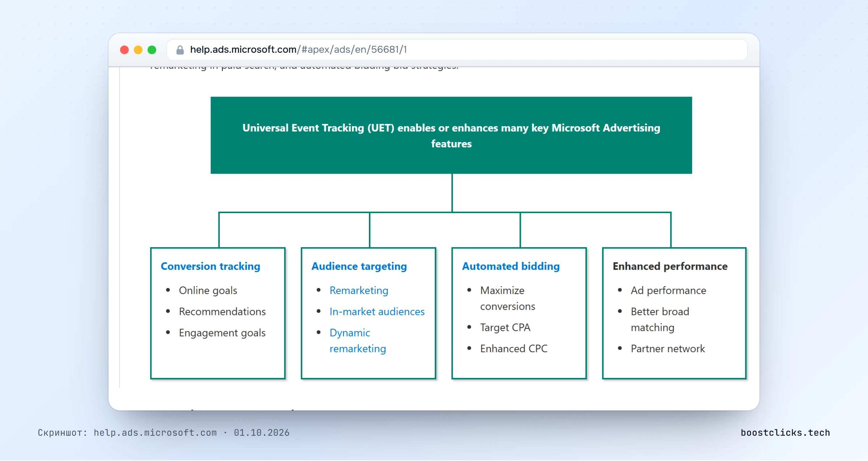Click the Partner network bullet
The image size is (868, 461).
click(668, 349)
